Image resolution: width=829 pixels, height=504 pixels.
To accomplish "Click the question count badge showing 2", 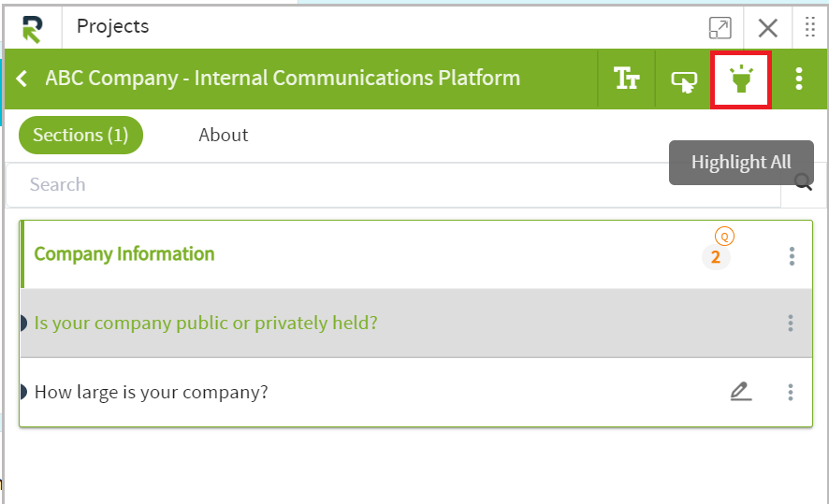I will point(716,257).
